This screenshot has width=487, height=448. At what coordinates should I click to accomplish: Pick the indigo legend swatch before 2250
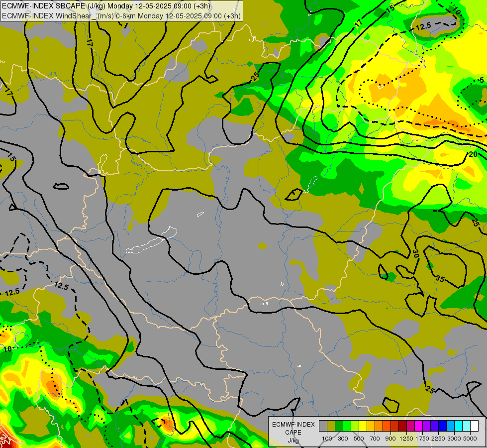434,426
